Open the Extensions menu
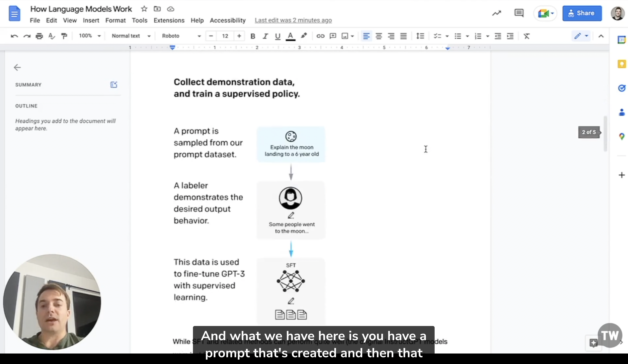The image size is (628, 364). coord(169,21)
